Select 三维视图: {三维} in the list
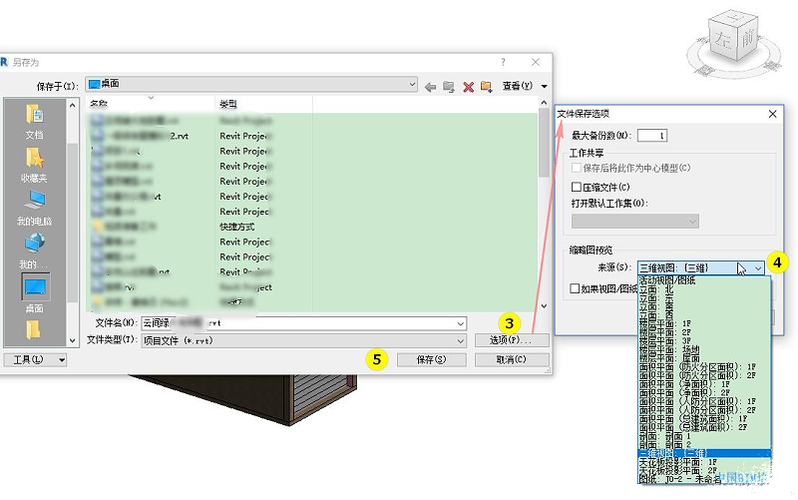This screenshot has height=500, width=798. pyautogui.click(x=704, y=453)
